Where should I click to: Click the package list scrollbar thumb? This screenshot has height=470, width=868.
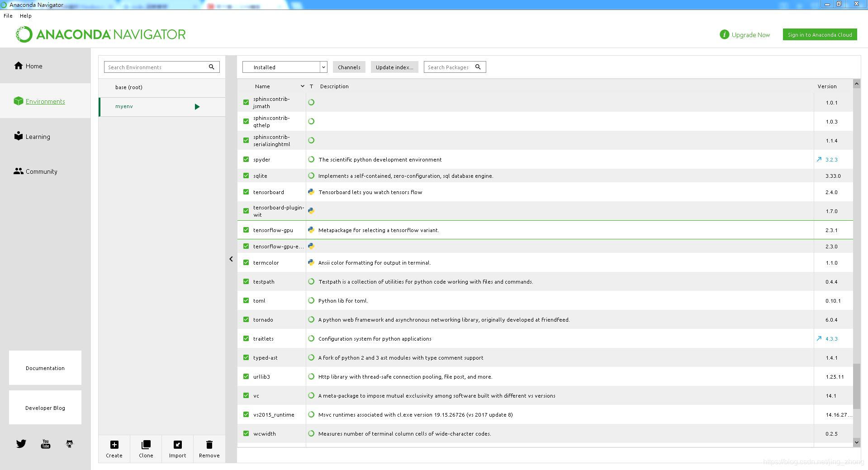[x=856, y=386]
